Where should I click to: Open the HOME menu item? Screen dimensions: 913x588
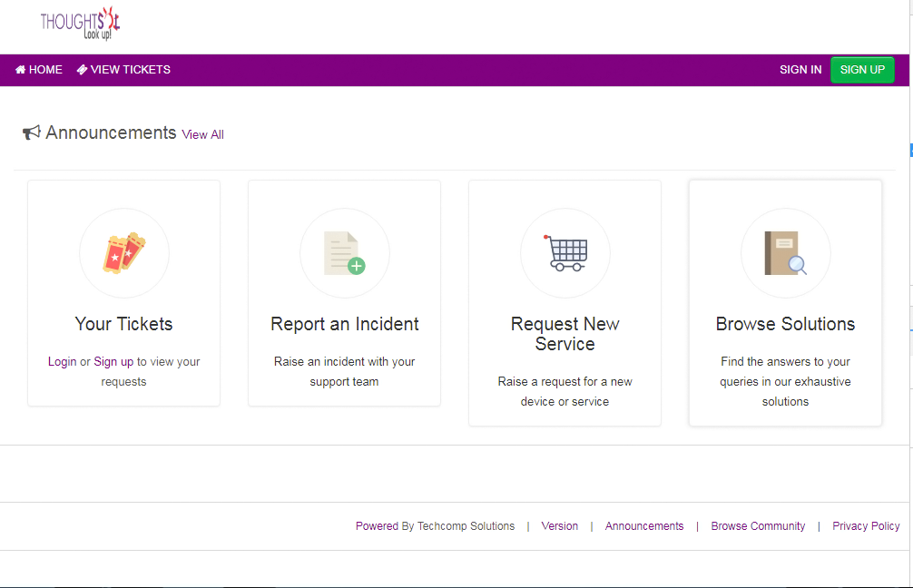(x=45, y=70)
